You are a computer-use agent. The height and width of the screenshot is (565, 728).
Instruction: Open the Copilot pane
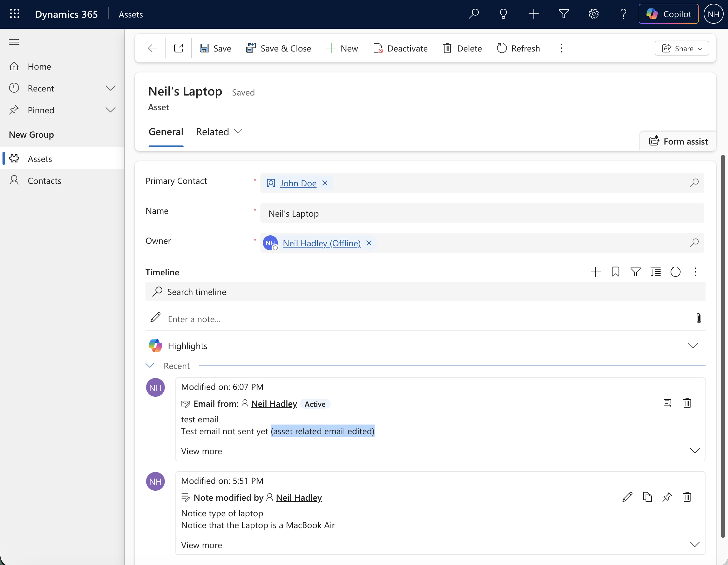click(668, 14)
